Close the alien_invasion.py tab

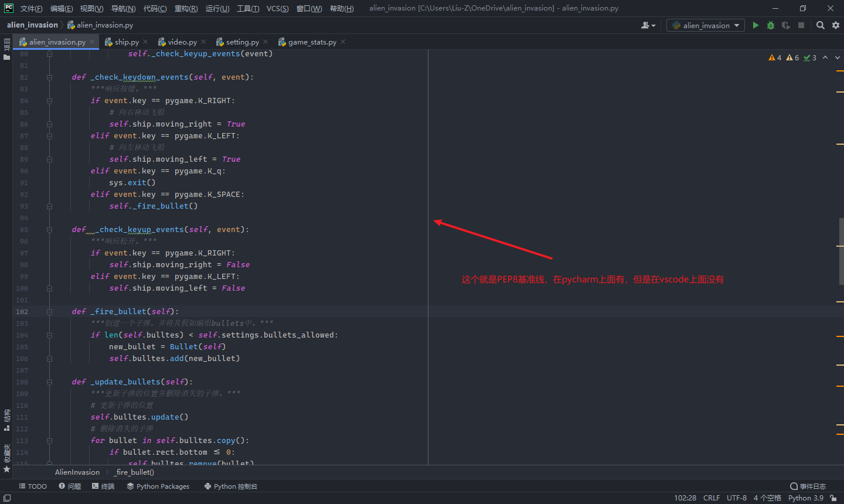point(92,42)
